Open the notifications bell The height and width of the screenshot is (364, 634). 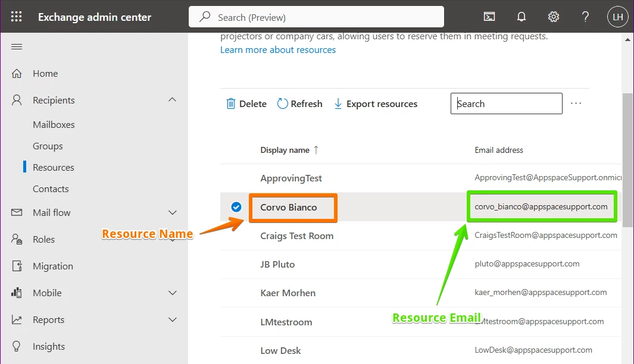click(x=521, y=17)
